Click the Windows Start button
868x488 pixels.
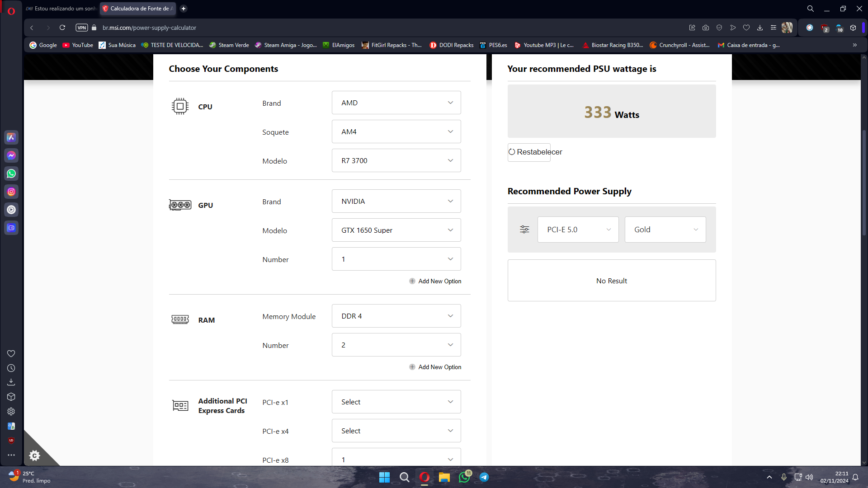pyautogui.click(x=384, y=477)
